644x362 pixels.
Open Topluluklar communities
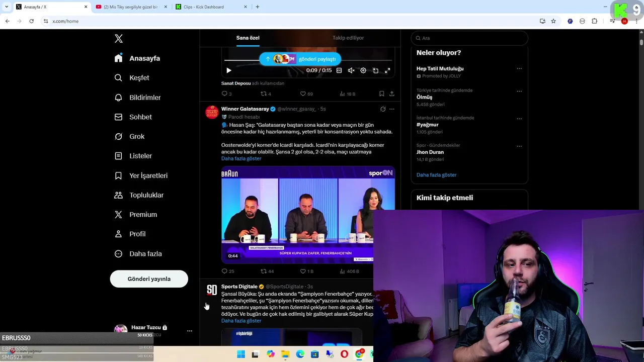point(139,195)
